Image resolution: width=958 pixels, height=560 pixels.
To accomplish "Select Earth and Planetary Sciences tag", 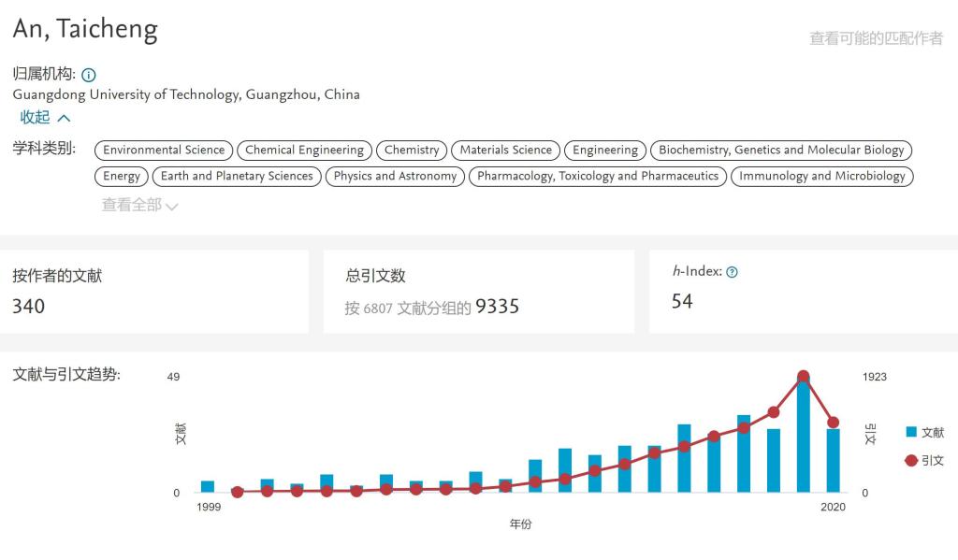I will coord(237,176).
